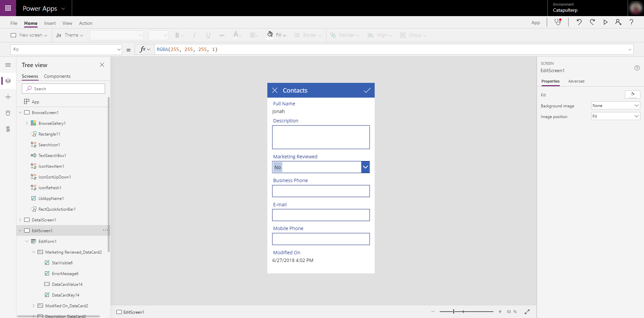This screenshot has width=644, height=318.
Task: Open the Tree view layers icon
Action: pos(8,81)
